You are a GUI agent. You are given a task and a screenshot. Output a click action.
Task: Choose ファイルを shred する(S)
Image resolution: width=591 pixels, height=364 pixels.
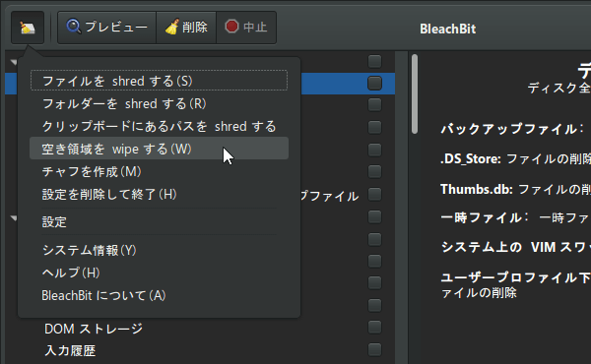pyautogui.click(x=159, y=81)
